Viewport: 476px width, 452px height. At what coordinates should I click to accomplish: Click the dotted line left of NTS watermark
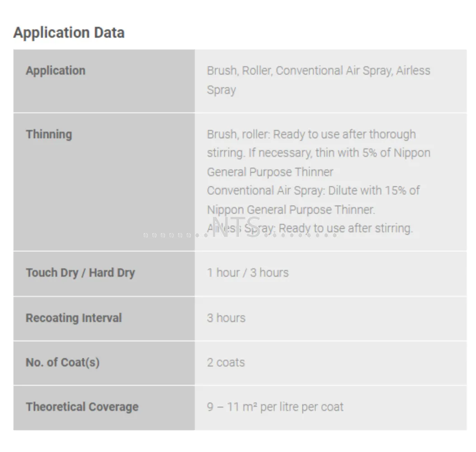pos(175,235)
